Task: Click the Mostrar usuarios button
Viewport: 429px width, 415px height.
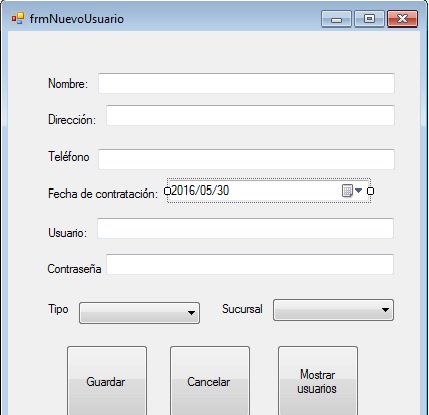Action: point(318,381)
